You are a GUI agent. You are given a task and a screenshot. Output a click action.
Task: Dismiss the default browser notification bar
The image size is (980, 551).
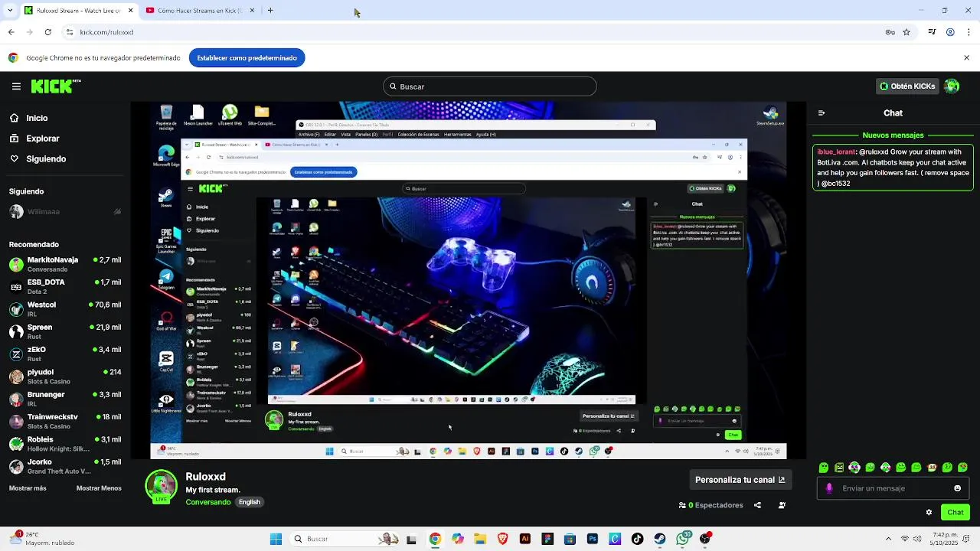966,58
